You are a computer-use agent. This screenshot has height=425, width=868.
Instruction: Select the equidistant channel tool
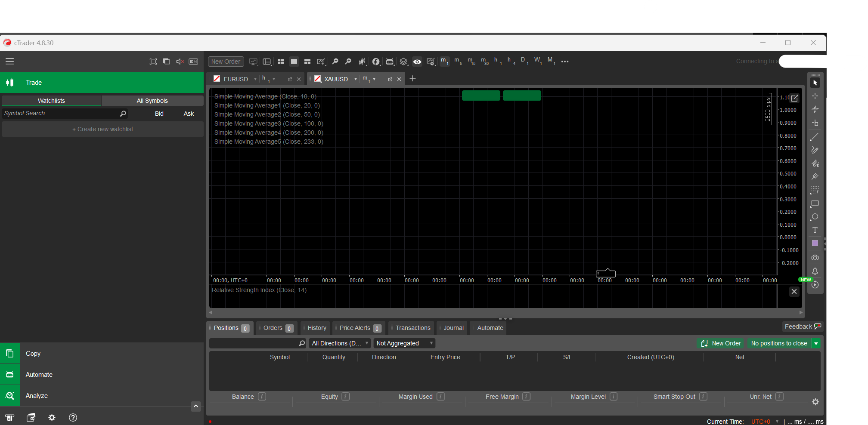point(815,163)
